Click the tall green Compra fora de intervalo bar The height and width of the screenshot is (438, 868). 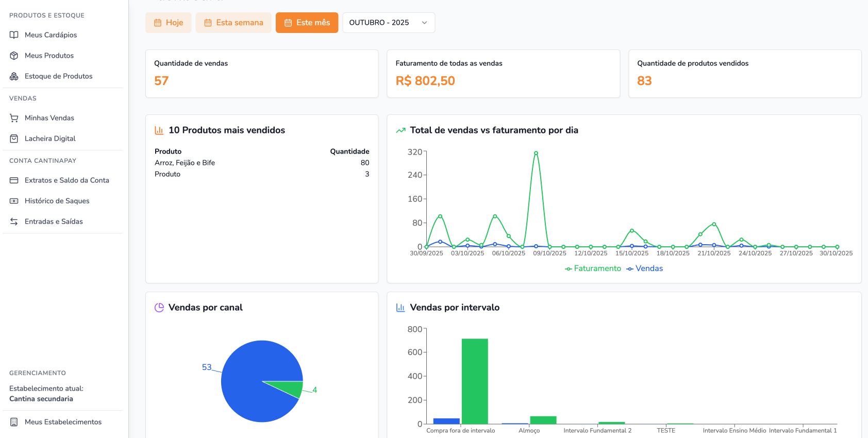475,381
